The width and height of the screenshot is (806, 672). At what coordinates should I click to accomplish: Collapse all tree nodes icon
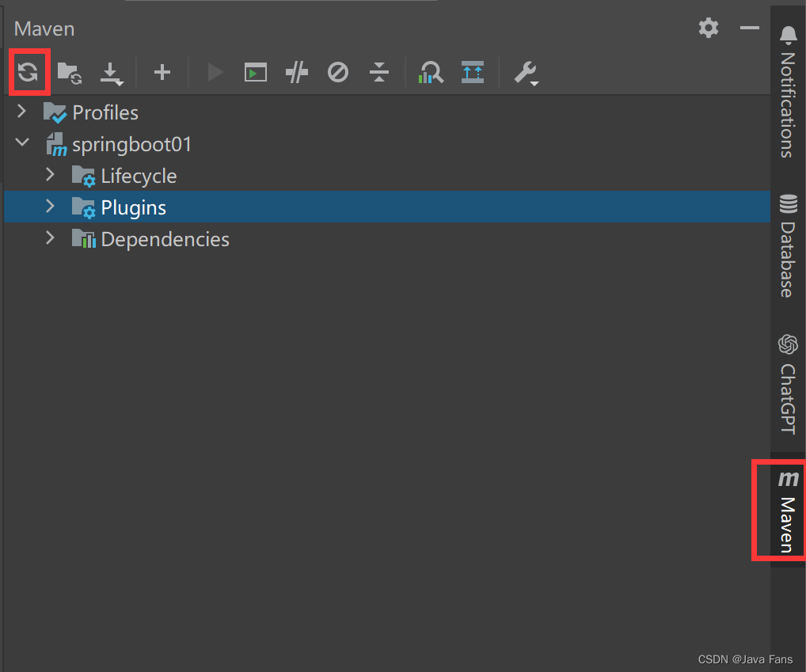click(x=379, y=72)
